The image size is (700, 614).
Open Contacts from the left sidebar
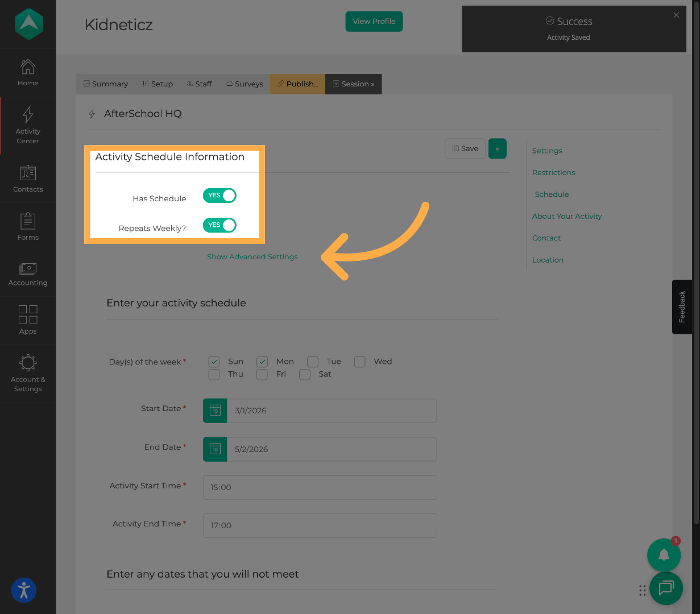click(x=27, y=179)
